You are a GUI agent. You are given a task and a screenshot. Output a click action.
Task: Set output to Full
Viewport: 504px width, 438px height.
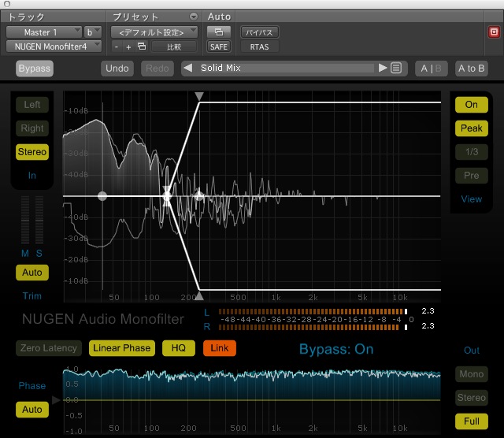[471, 421]
